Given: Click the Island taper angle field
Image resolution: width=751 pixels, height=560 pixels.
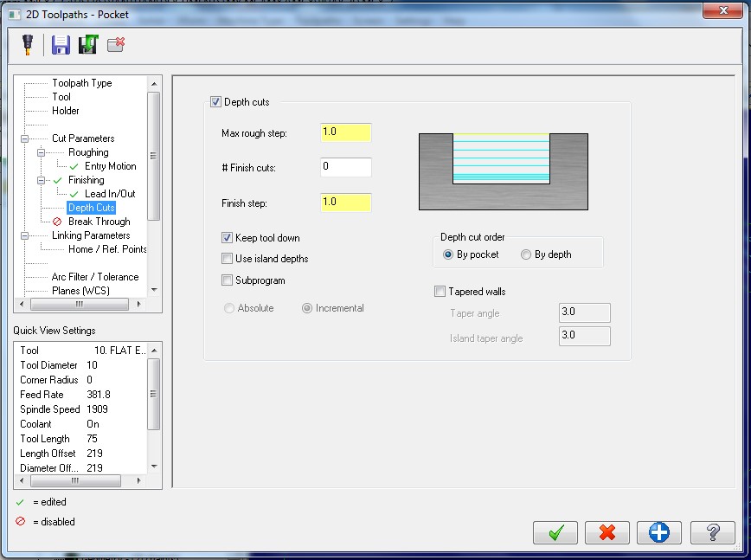Looking at the screenshot, I should click(584, 336).
